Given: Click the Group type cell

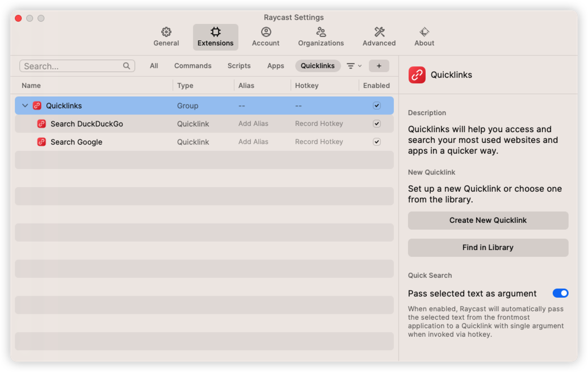Looking at the screenshot, I should 187,105.
